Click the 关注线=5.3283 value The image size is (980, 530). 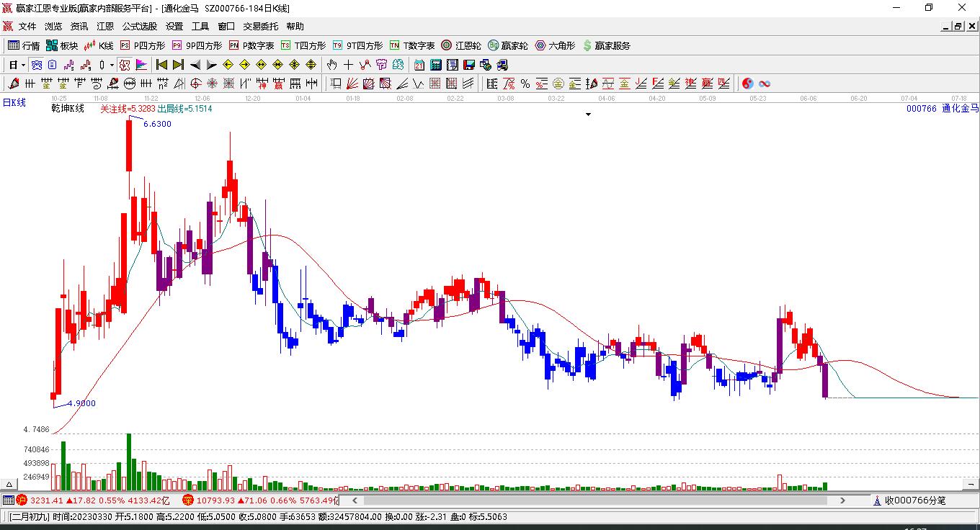(x=128, y=109)
